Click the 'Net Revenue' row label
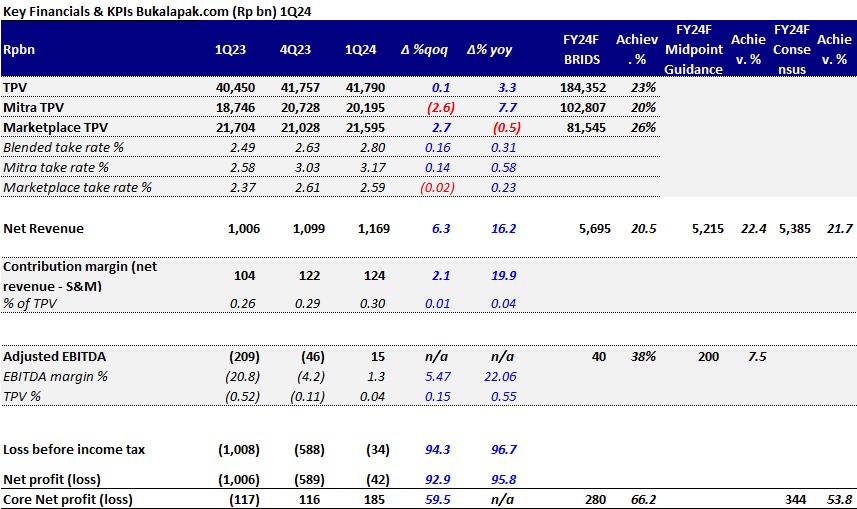Screen dimensions: 857x509 click(44, 229)
